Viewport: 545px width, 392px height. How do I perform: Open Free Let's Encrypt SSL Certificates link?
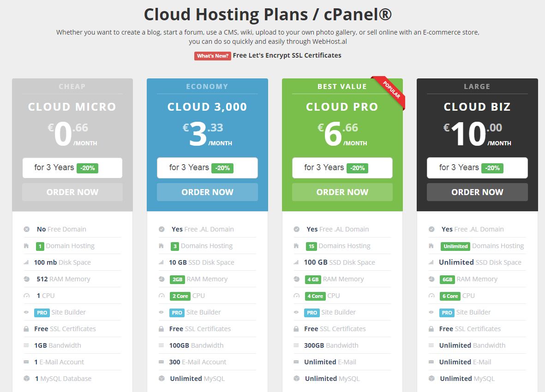pos(287,55)
